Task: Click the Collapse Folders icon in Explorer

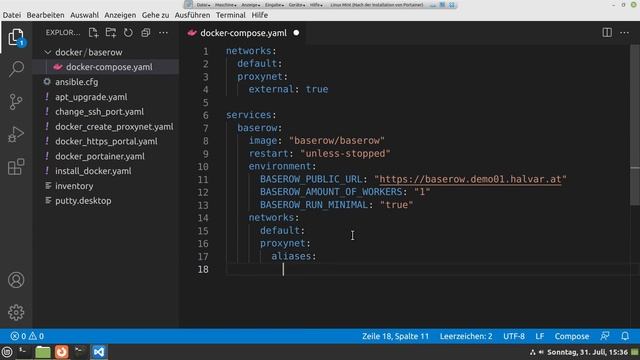Action: [146, 33]
